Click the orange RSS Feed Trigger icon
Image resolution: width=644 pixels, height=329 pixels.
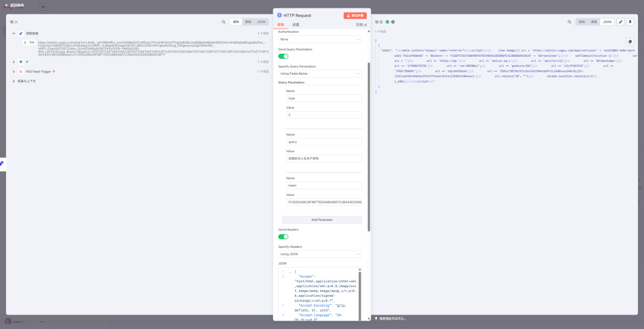coord(21,72)
